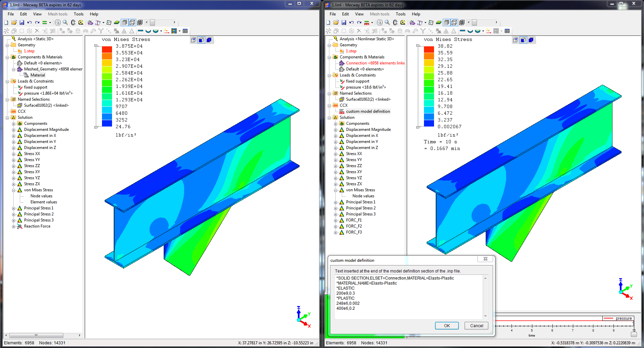The image size is (644, 348).
Task: Click Undeformed view icon in left window
Action: (141, 31)
